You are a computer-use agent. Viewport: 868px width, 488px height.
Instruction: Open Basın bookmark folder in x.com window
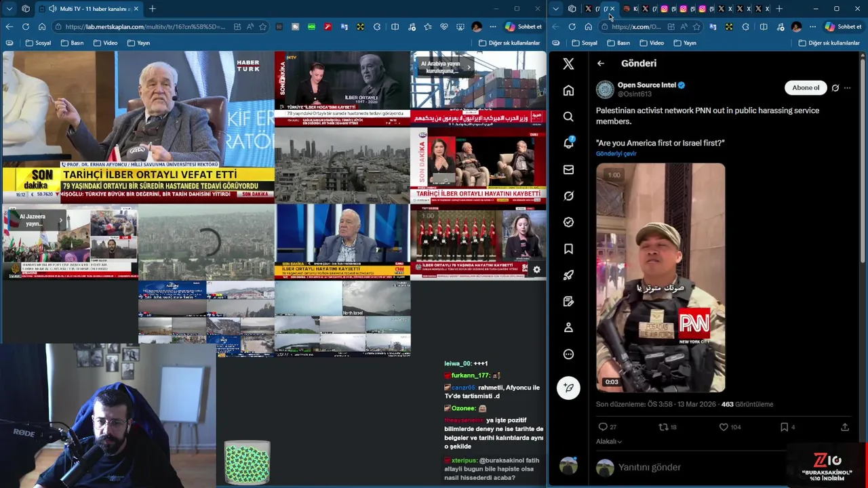pyautogui.click(x=618, y=43)
